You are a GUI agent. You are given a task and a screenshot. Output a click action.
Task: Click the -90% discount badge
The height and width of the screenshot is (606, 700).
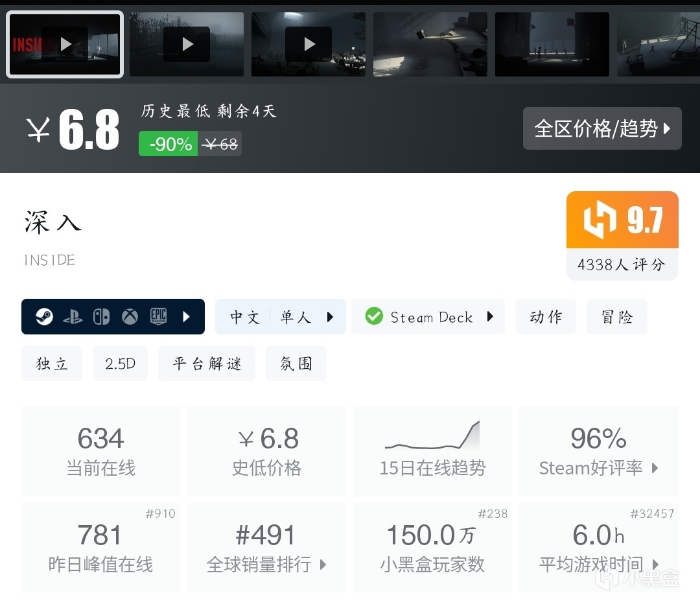pyautogui.click(x=169, y=144)
